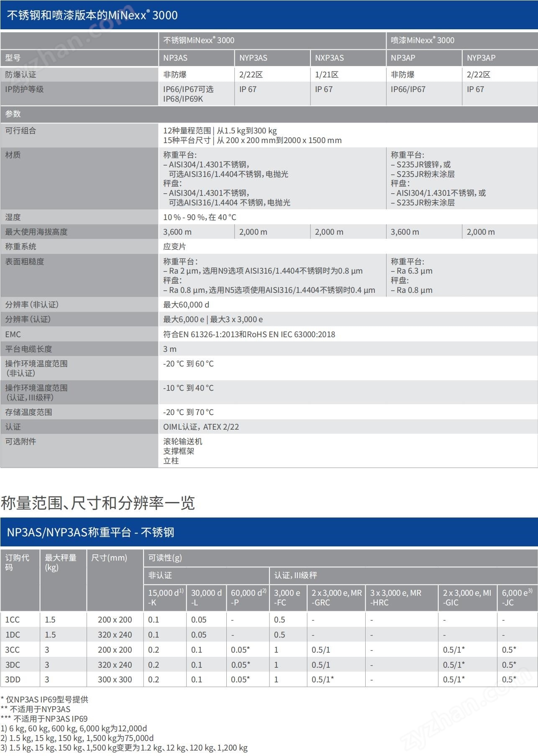Click the 仅NP3AS IP69型号提供 footnote
Screen dimensions: 538x756
click(x=45, y=700)
